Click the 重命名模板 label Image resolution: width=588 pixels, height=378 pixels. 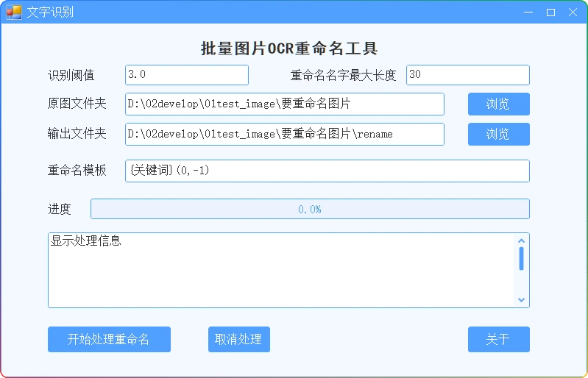tap(77, 171)
